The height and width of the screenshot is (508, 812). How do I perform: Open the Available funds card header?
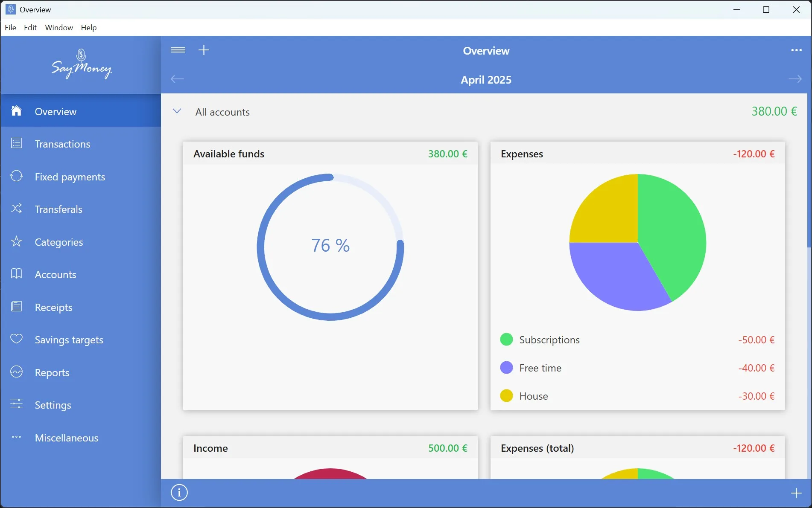coord(330,154)
